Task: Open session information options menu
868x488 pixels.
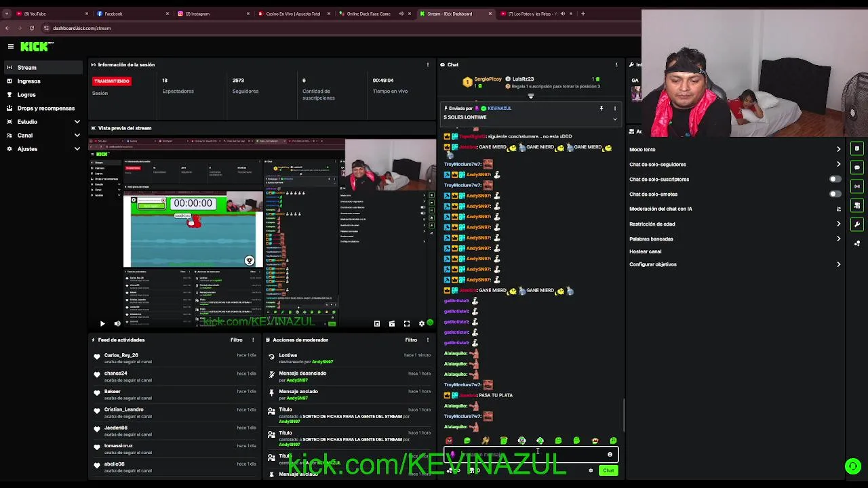Action: tap(427, 64)
